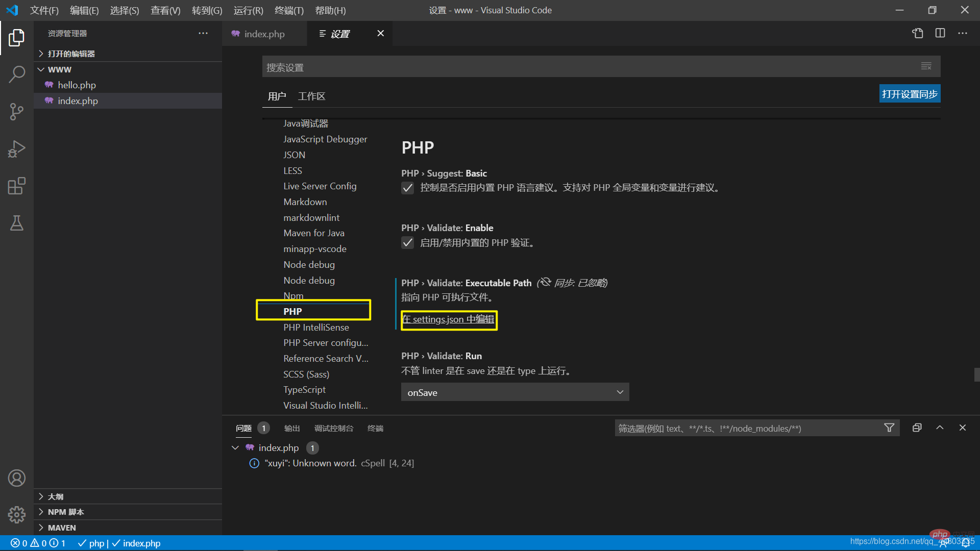
Task: Click the 打开设置同步 button
Action: (909, 94)
